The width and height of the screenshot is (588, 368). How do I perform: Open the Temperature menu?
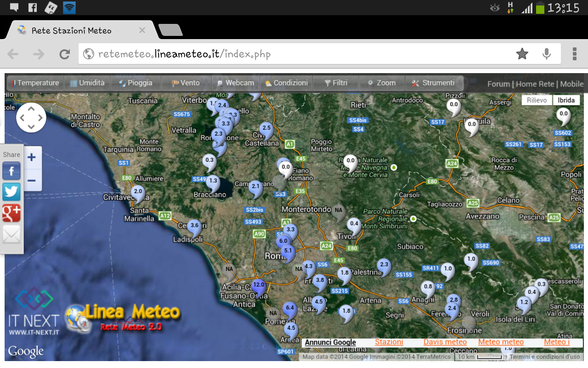coord(35,83)
